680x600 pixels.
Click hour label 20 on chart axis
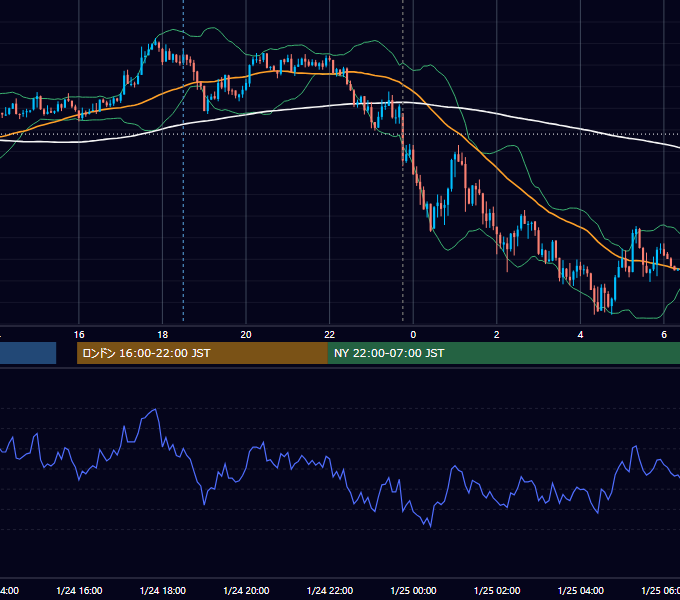click(x=246, y=335)
